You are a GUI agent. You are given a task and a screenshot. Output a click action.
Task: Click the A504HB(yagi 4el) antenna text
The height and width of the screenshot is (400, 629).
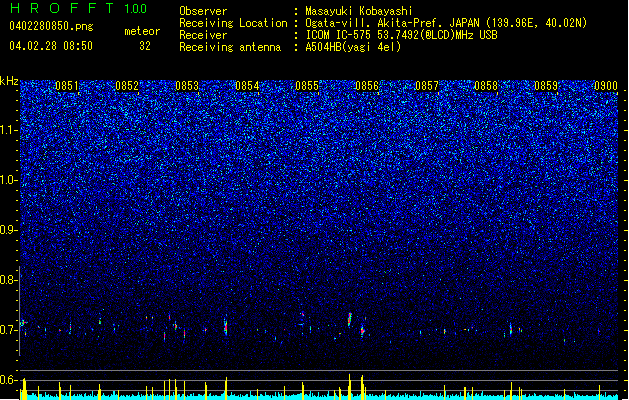[353, 47]
